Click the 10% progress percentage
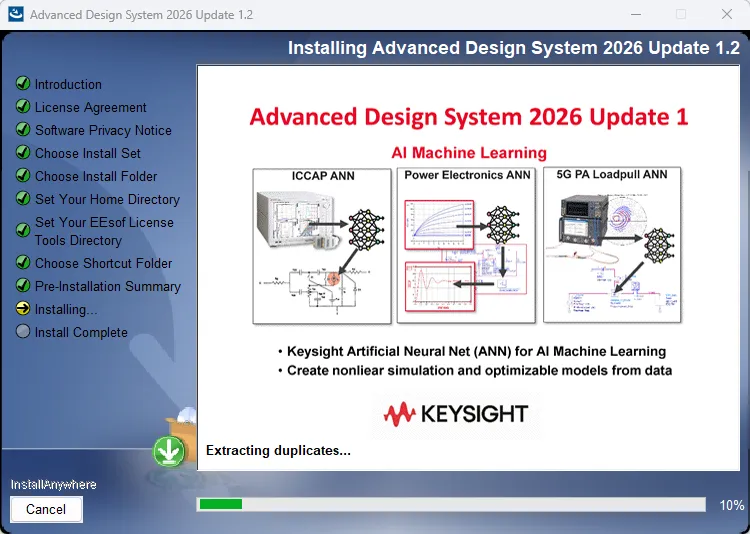This screenshot has height=534, width=750. (732, 505)
